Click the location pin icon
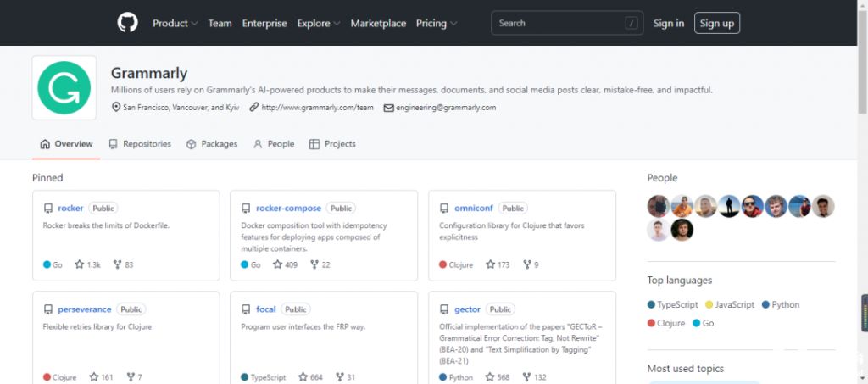 115,107
